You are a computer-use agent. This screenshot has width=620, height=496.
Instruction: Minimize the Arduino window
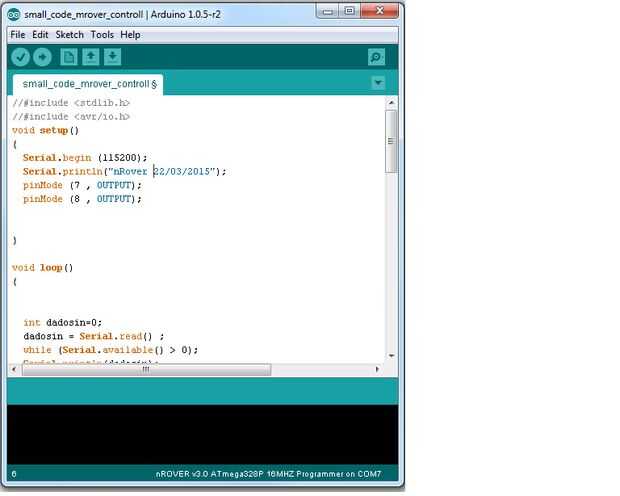click(327, 11)
